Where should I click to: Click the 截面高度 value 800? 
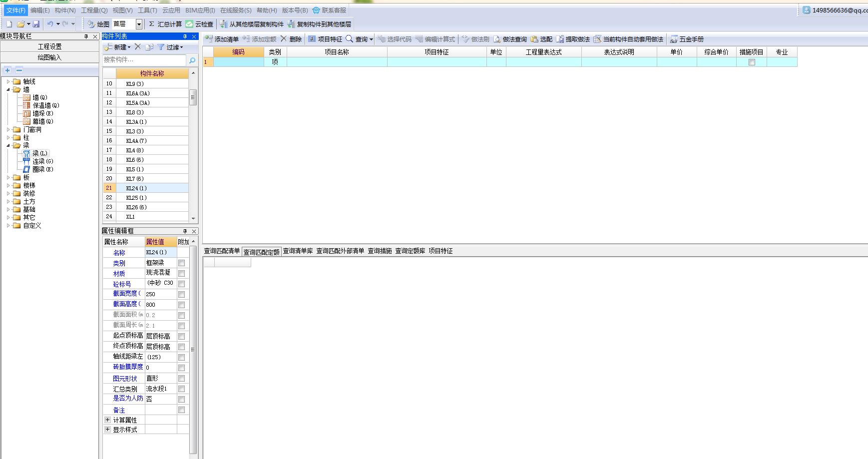[161, 305]
